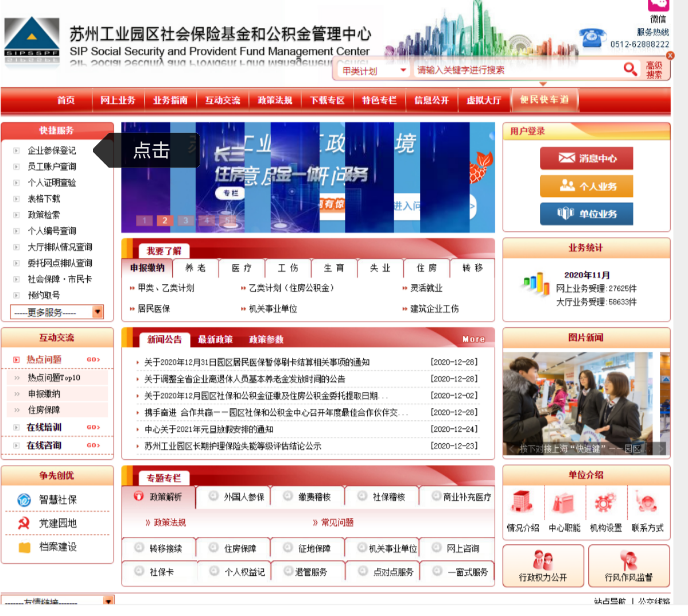This screenshot has width=688, height=616.
Task: Switch to 养老 tab
Action: pos(195,268)
